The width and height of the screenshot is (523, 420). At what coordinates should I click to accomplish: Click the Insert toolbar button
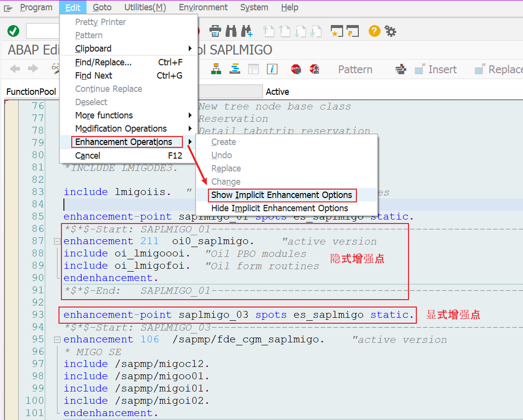[436, 69]
